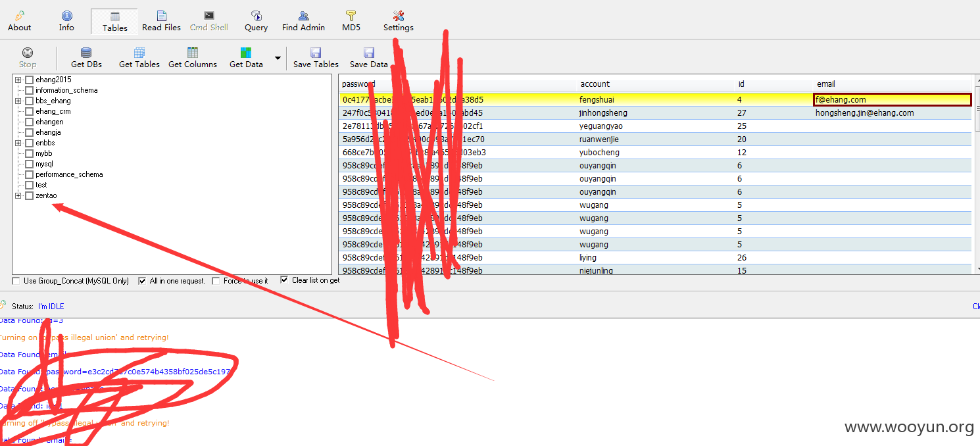980x446 pixels.
Task: Sort by the account column header
Action: (595, 84)
